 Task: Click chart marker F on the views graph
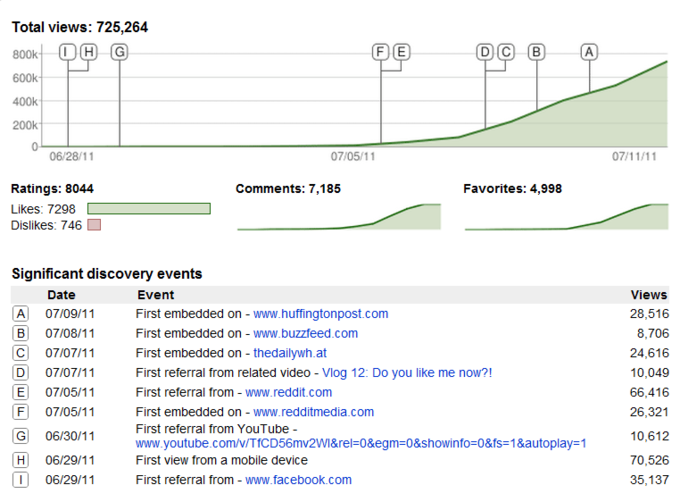(380, 52)
